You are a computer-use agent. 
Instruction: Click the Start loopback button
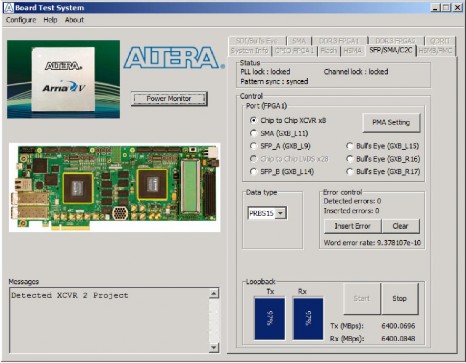[x=362, y=299]
